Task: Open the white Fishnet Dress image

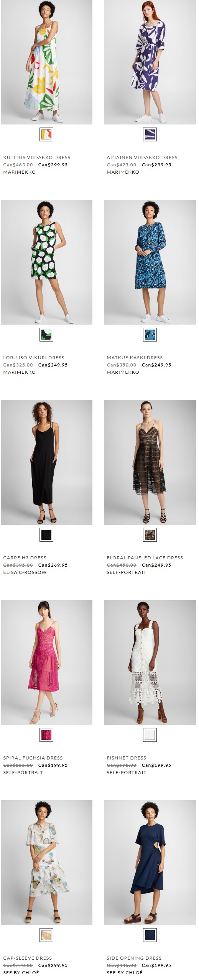Action: pyautogui.click(x=150, y=662)
